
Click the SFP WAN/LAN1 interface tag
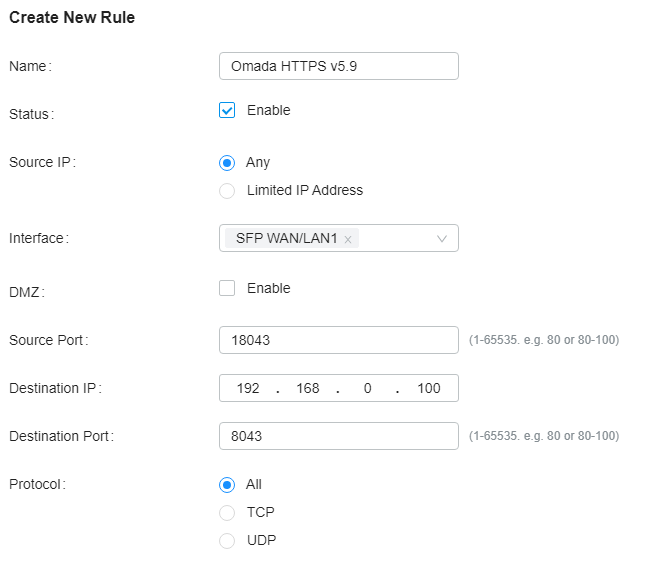pyautogui.click(x=286, y=238)
